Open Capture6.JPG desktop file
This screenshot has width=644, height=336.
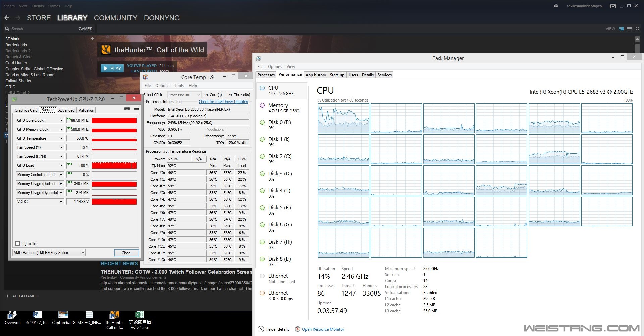pyautogui.click(x=63, y=318)
